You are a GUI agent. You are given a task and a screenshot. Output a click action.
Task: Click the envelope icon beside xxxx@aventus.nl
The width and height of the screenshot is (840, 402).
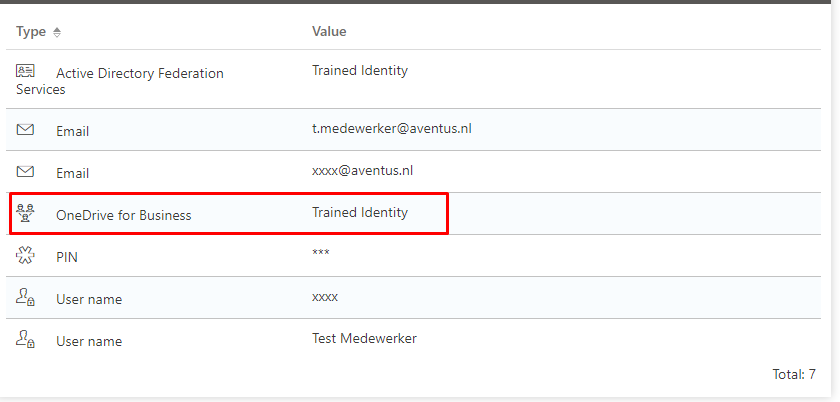coord(26,172)
